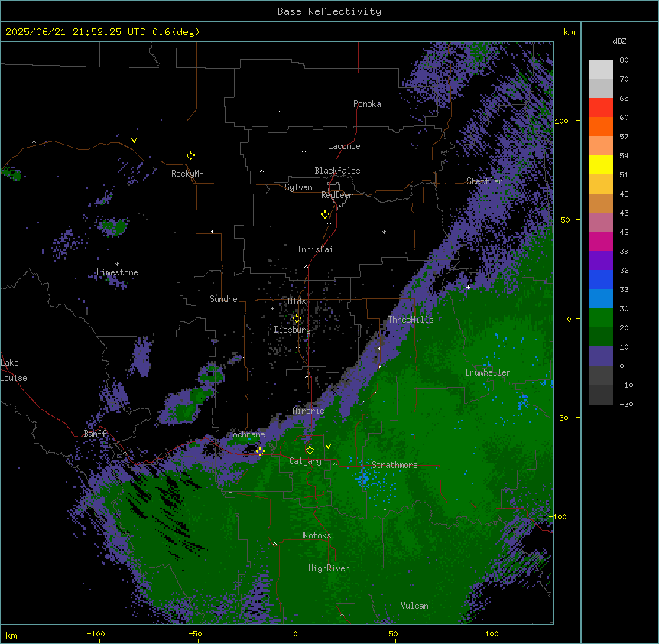Click the Limestone label

tap(117, 272)
